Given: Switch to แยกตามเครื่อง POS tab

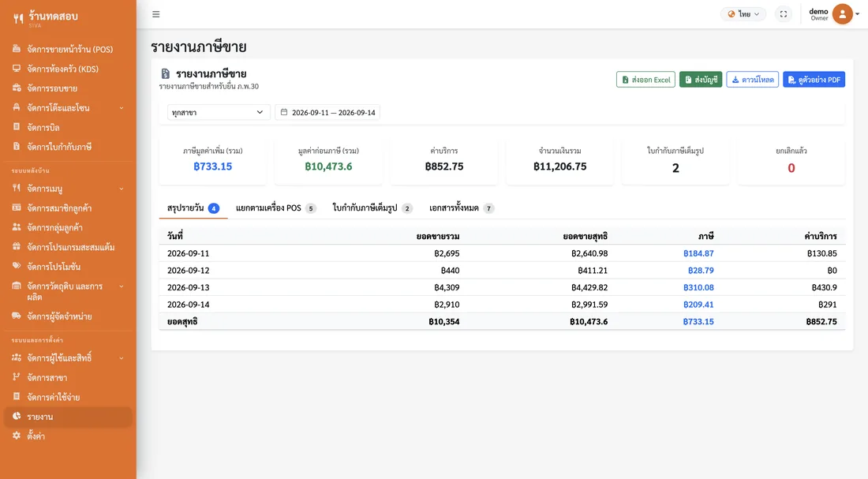Looking at the screenshot, I should (x=275, y=208).
